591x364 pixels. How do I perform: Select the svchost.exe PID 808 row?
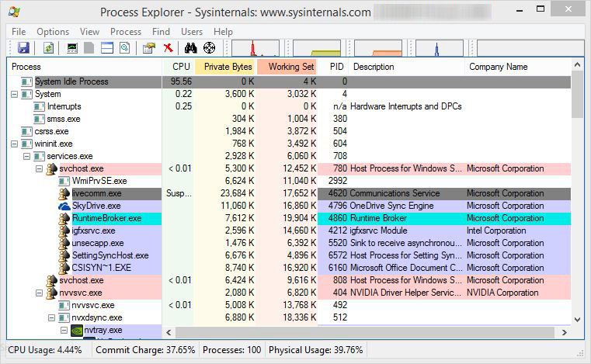point(289,280)
